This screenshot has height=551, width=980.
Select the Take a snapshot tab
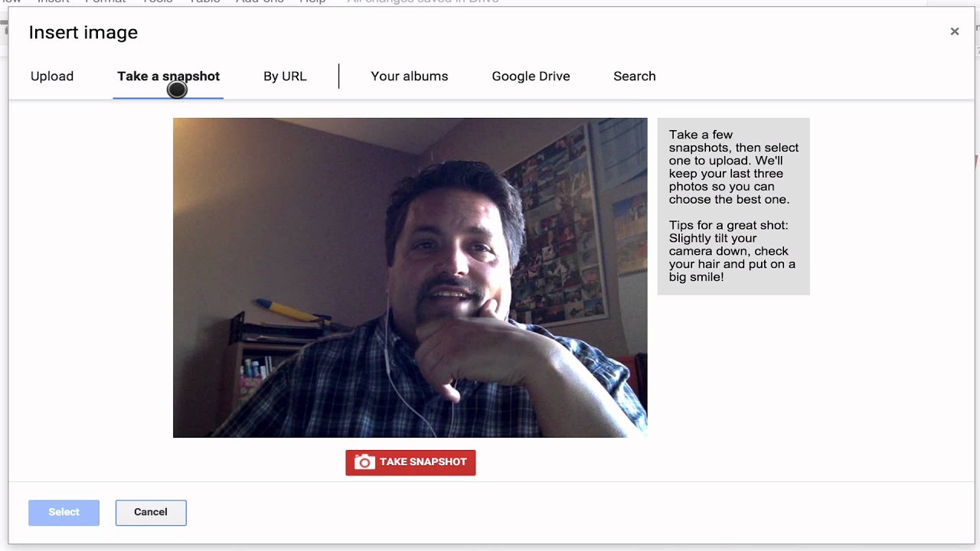(x=168, y=77)
